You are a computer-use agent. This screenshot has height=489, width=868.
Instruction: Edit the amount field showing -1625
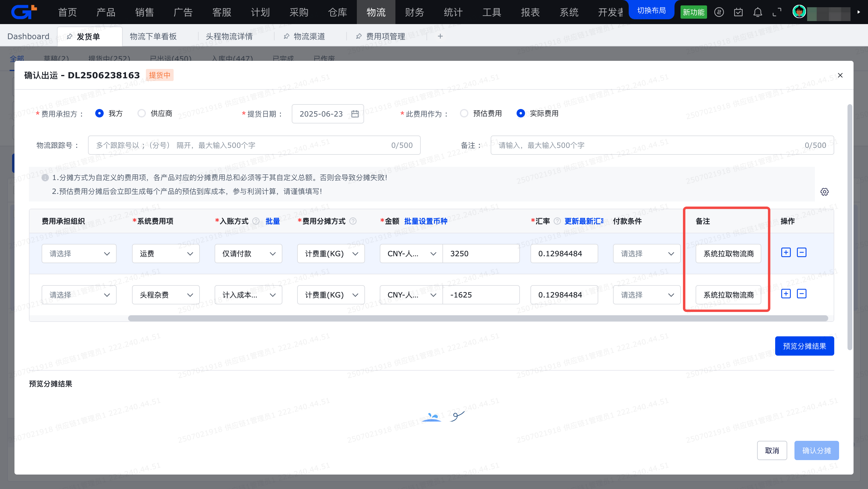click(x=481, y=295)
